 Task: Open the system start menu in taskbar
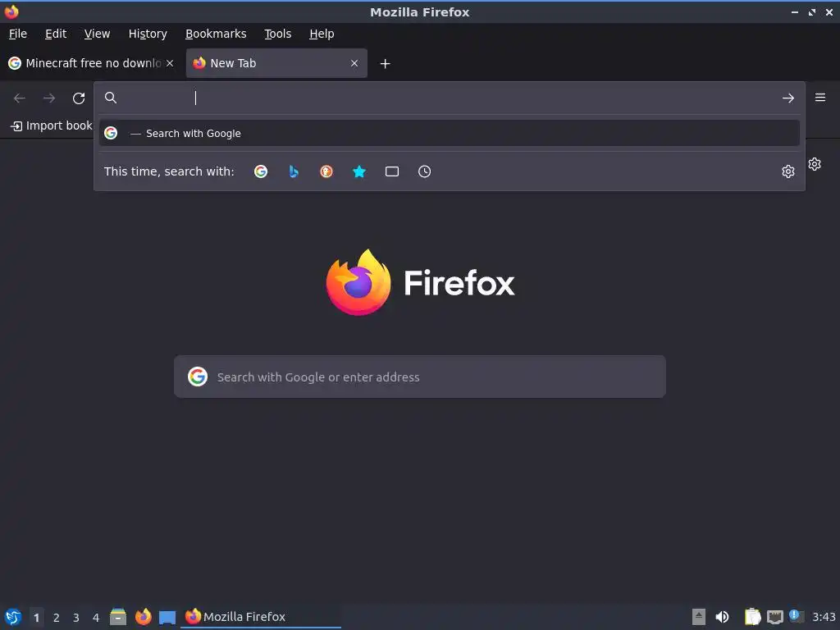click(x=13, y=617)
